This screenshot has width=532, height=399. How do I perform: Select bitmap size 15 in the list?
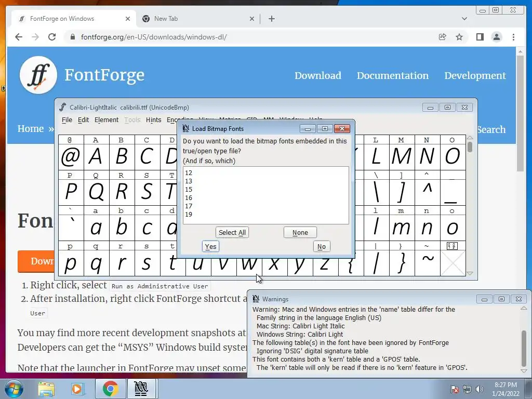coord(265,189)
